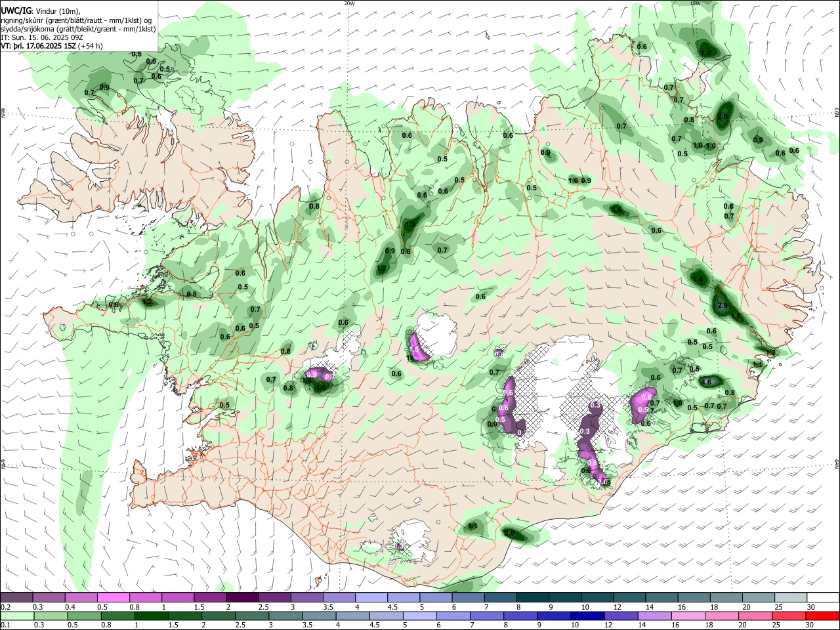The height and width of the screenshot is (630, 840).
Task: Click the 20 swatch in top legend row
Action: coord(758,597)
